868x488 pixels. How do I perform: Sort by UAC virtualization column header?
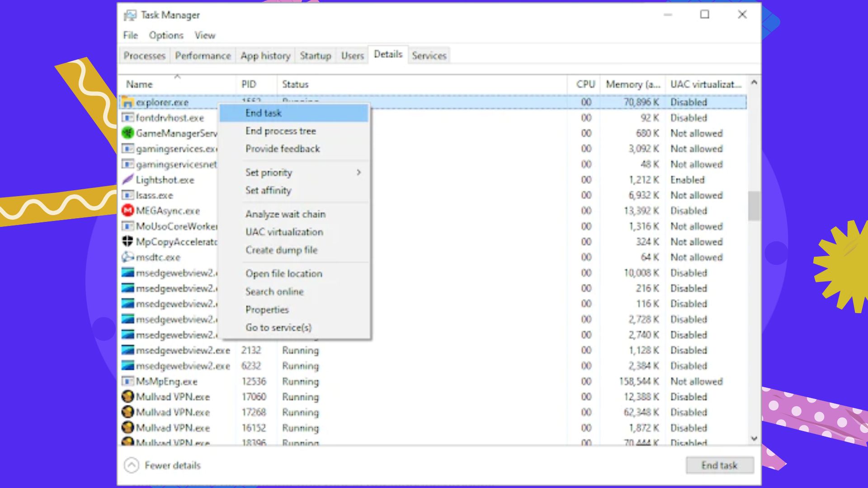click(706, 84)
